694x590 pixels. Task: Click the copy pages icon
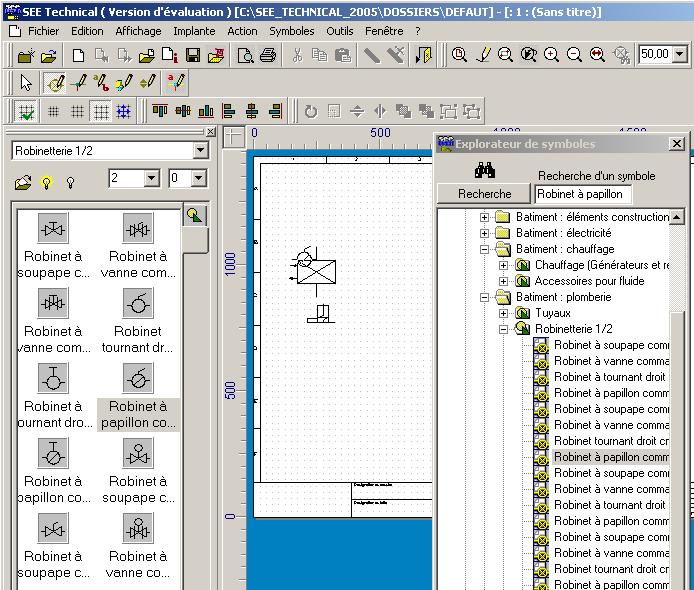click(x=320, y=55)
